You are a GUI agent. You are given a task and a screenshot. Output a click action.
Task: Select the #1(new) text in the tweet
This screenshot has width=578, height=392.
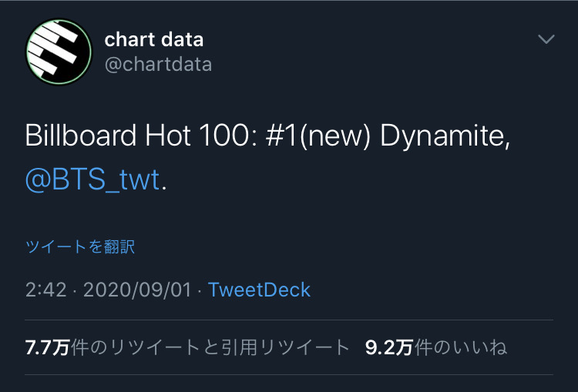tap(318, 136)
